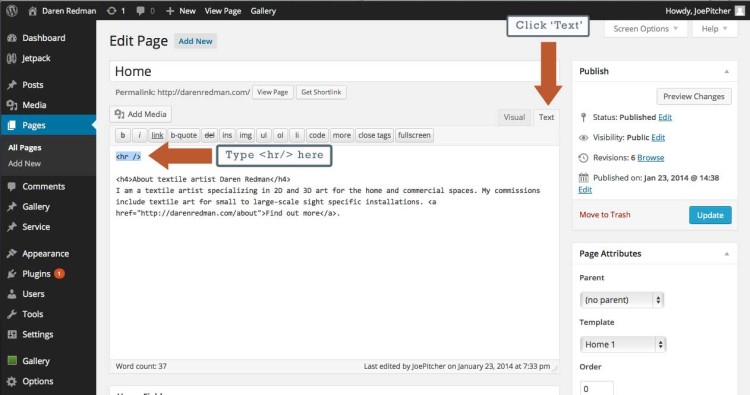Viewport: 750px width, 395px height.
Task: Open the Template dropdown showing Home 1
Action: point(623,344)
